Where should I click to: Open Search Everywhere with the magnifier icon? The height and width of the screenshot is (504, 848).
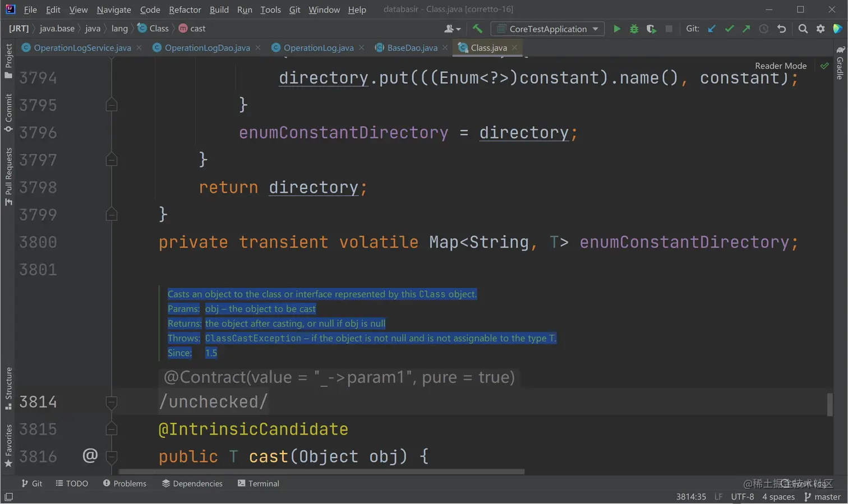(x=803, y=29)
